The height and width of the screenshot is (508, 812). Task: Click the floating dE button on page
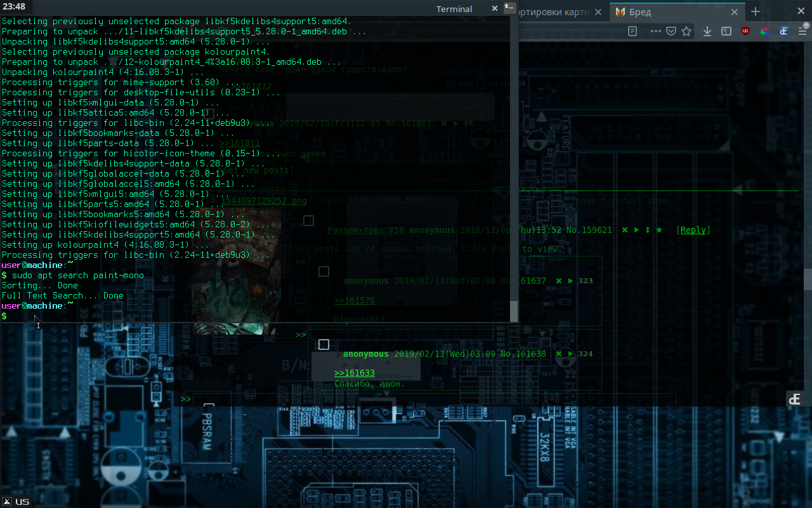coord(796,399)
